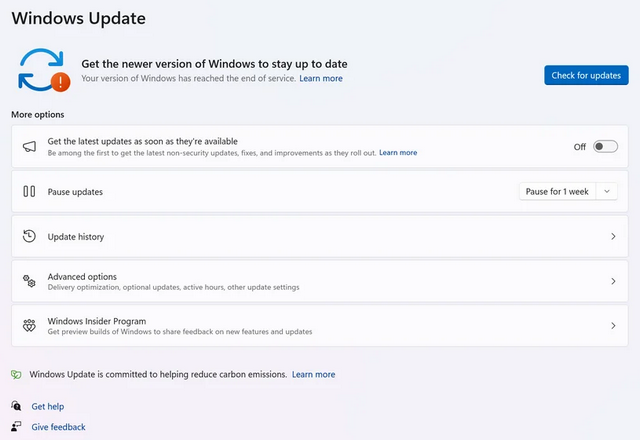Open the Get help link
This screenshot has width=640, height=440.
coord(48,406)
